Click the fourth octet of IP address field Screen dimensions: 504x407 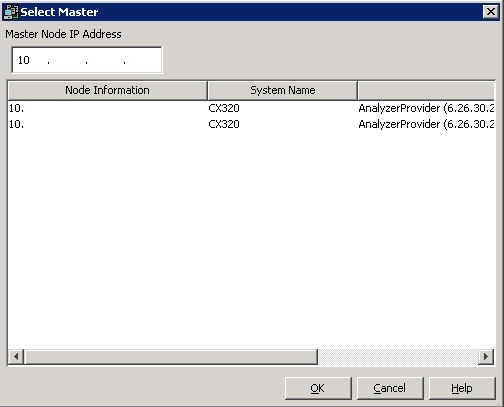143,60
